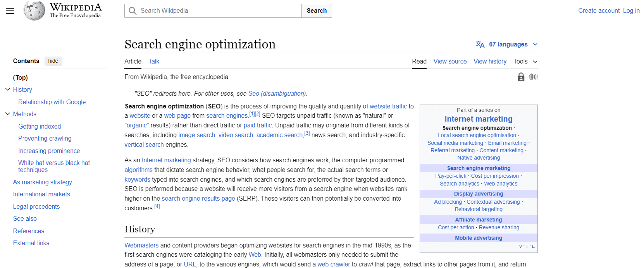This screenshot has height=268, width=644.
Task: Click the Create account link
Action: click(x=599, y=11)
